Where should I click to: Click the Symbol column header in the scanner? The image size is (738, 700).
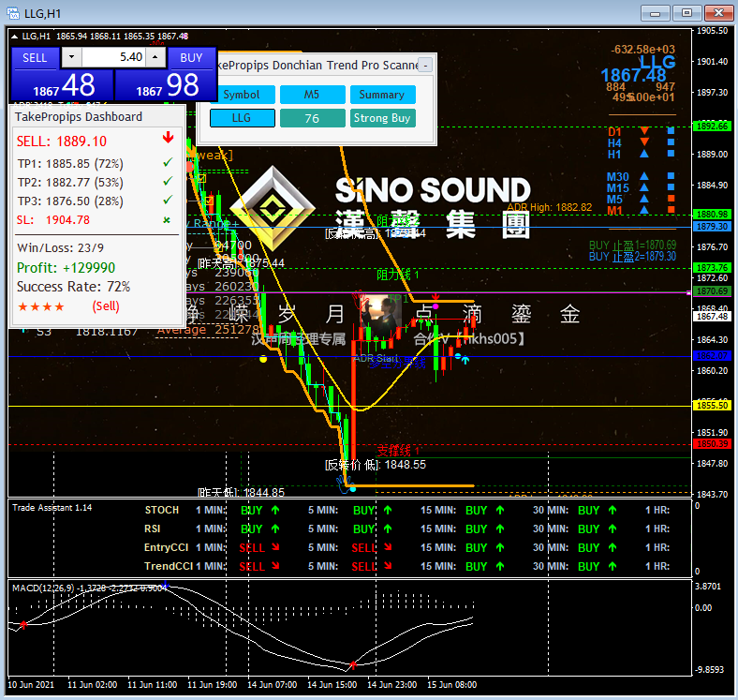pos(242,95)
